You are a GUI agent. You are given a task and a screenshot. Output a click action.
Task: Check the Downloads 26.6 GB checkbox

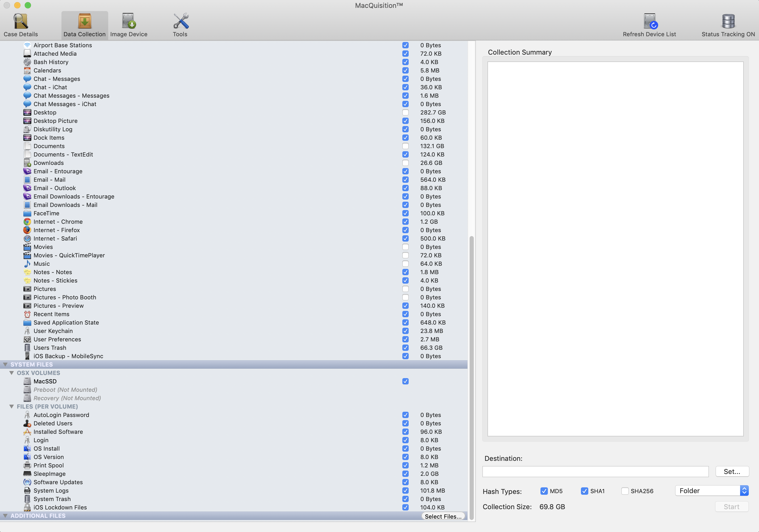405,163
